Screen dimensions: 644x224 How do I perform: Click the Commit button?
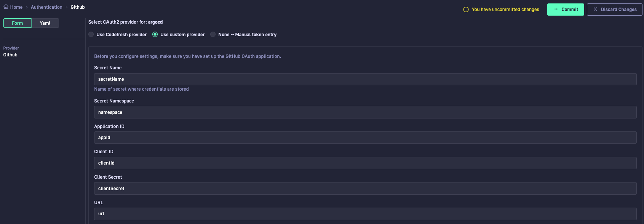pos(566,10)
